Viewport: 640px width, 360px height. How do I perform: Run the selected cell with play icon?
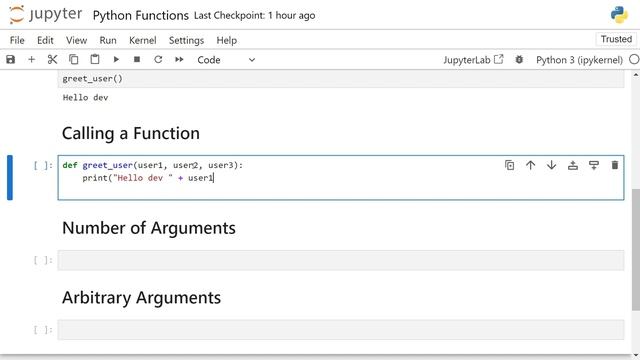(116, 60)
